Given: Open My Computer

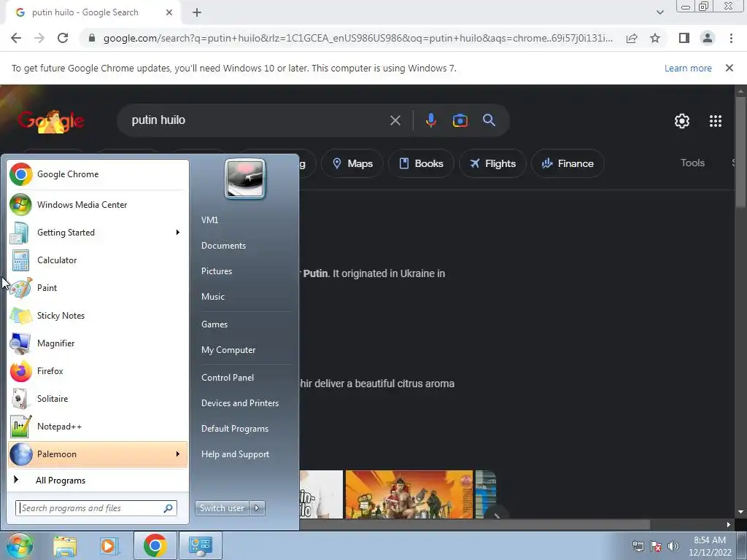Looking at the screenshot, I should (x=228, y=350).
